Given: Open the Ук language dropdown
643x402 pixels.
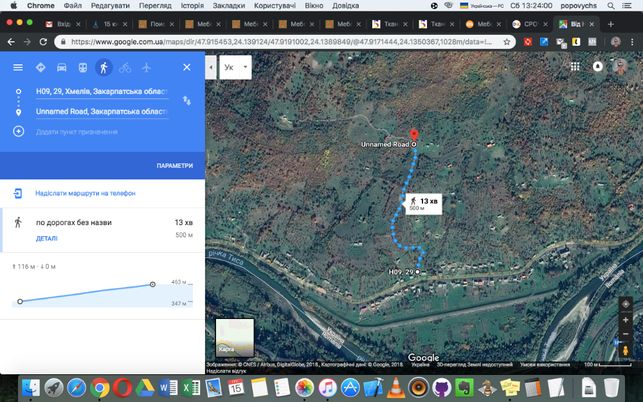Looking at the screenshot, I should coord(235,67).
